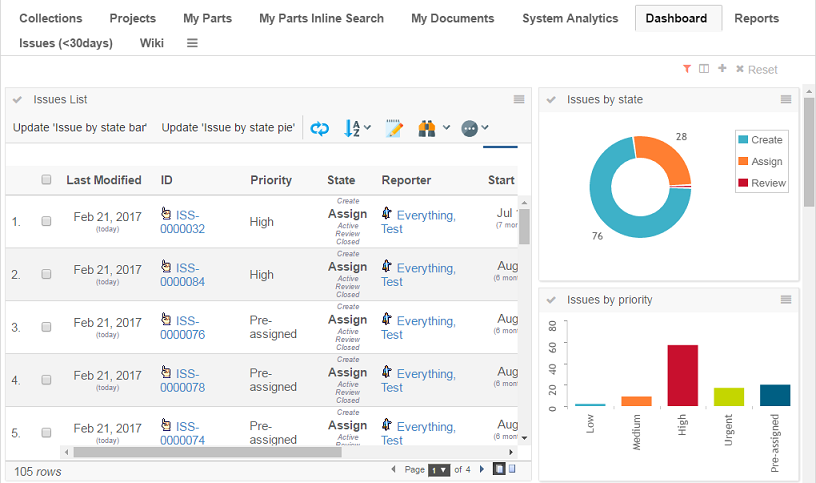This screenshot has width=816, height=483.
Task: Click the red filter funnel icon
Action: coord(687,69)
